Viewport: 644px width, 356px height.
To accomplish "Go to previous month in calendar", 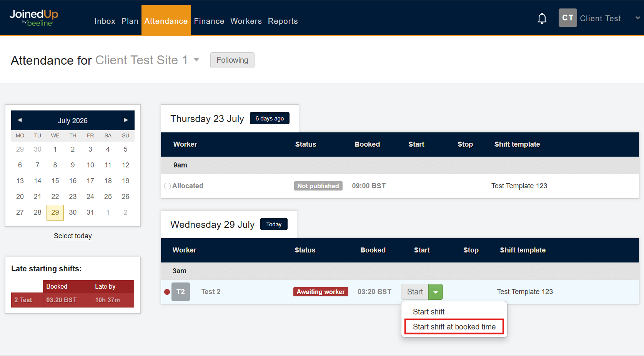I will (x=20, y=120).
